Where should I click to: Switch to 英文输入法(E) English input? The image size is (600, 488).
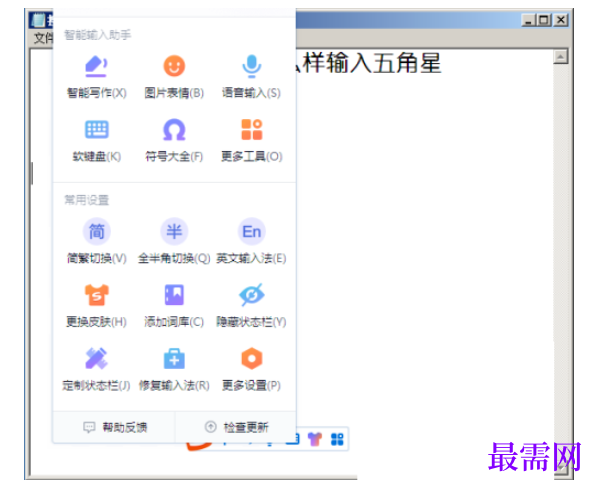(251, 242)
